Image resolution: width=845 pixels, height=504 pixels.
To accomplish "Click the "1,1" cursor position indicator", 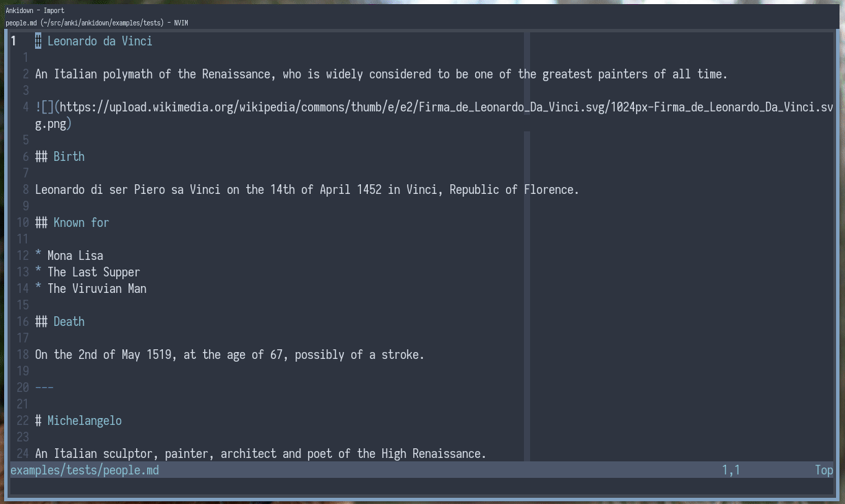I will pos(730,470).
